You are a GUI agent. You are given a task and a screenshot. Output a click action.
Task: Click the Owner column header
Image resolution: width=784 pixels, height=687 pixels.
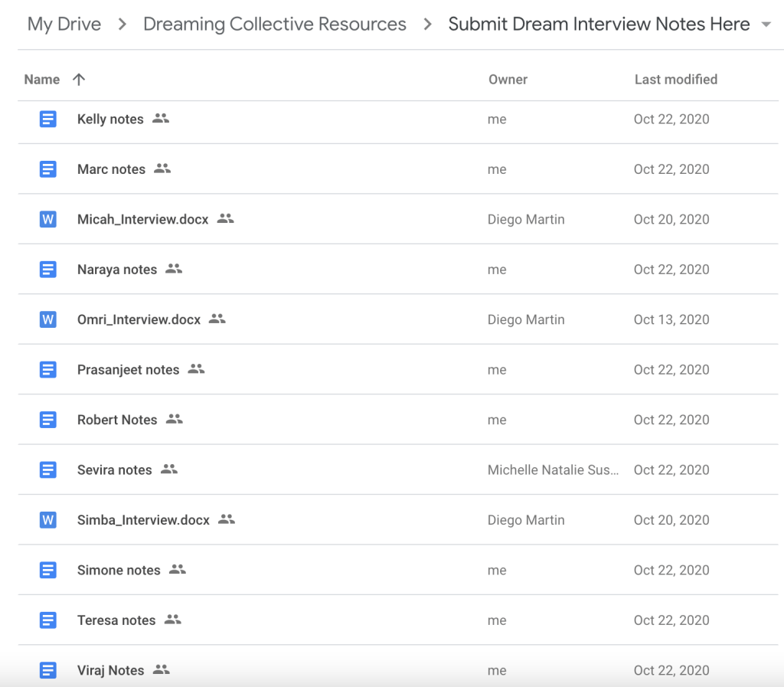pos(508,80)
